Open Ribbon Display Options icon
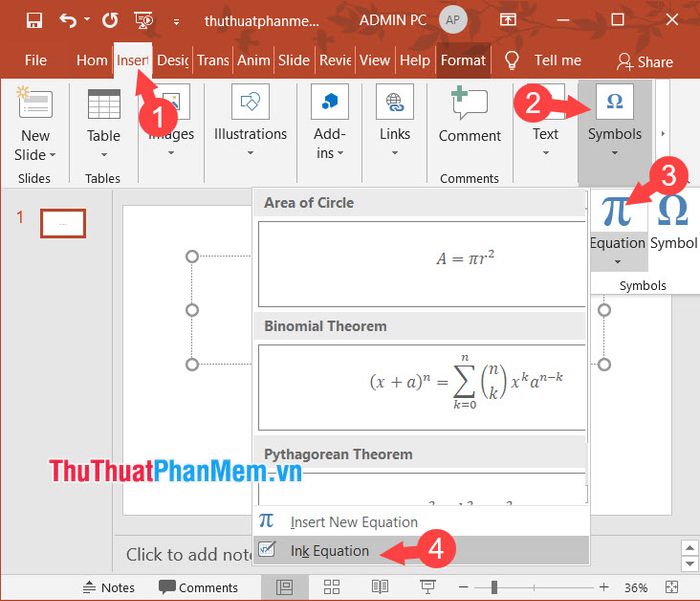The width and height of the screenshot is (700, 601). click(x=508, y=19)
